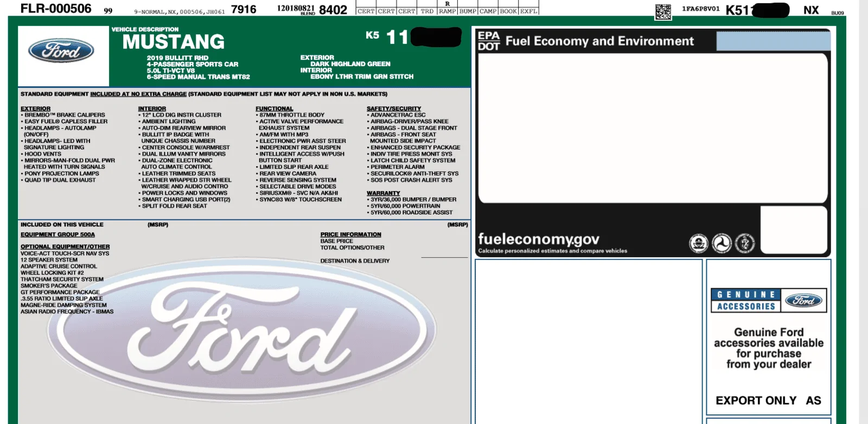
Task: Click the EXFL box in top strip
Action: click(x=528, y=11)
